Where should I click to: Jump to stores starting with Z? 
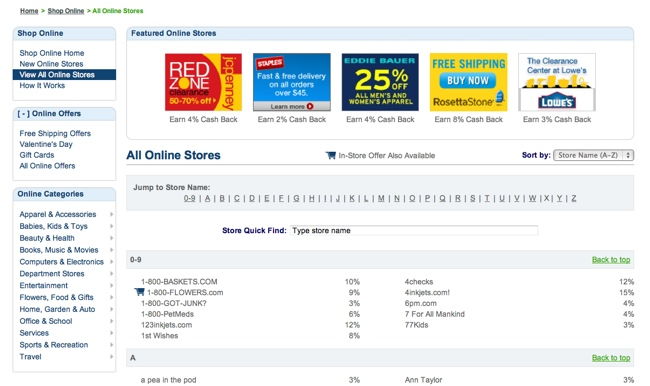(x=574, y=198)
